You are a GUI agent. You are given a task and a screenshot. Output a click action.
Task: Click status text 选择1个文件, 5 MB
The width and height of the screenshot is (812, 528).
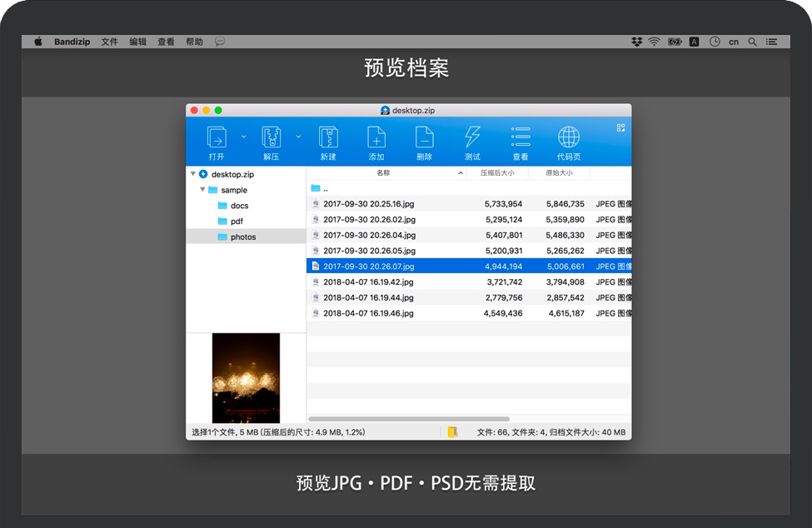point(225,432)
